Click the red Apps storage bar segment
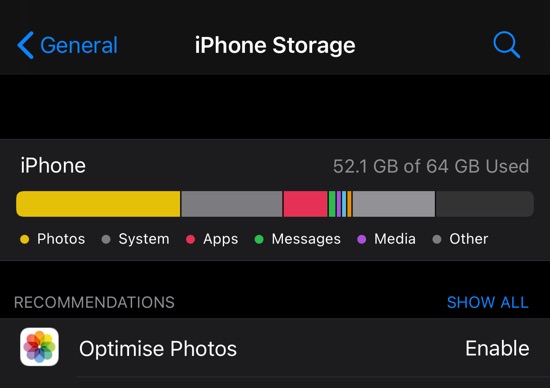This screenshot has height=388, width=550. tap(306, 204)
